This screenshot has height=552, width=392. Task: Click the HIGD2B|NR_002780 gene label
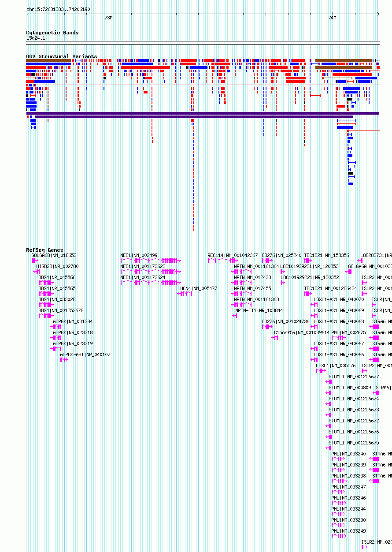[x=57, y=266]
